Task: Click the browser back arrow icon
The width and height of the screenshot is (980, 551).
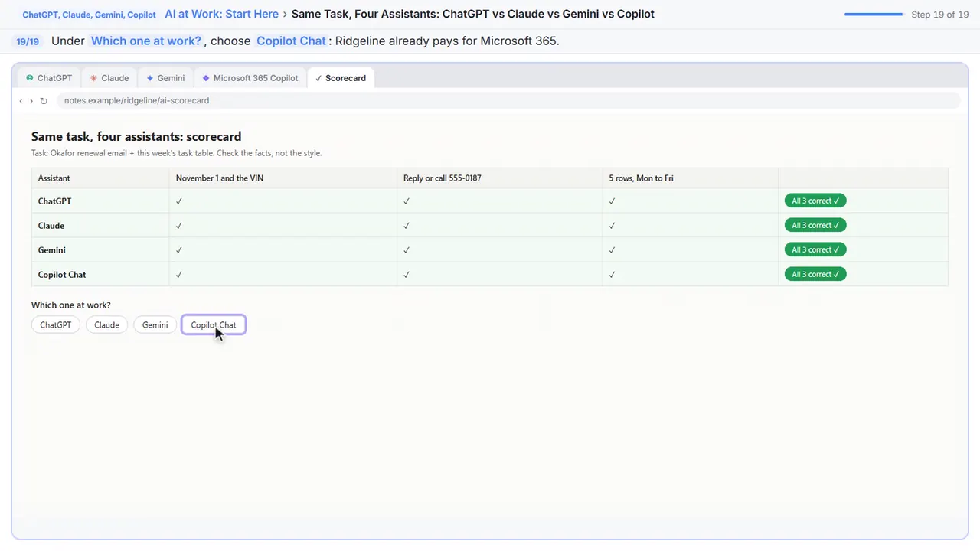Action: coord(21,101)
